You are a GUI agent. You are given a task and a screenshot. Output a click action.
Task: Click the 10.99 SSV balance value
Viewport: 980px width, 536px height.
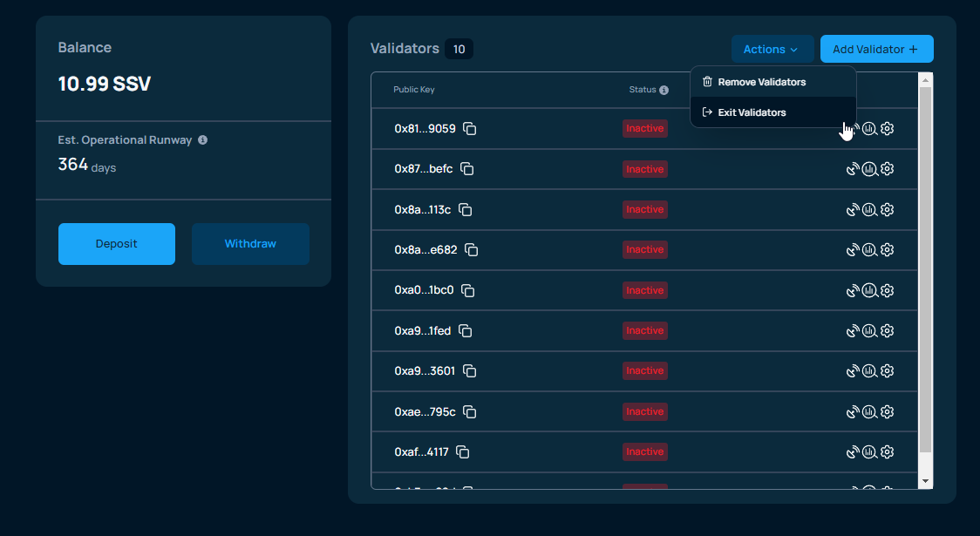pos(105,84)
